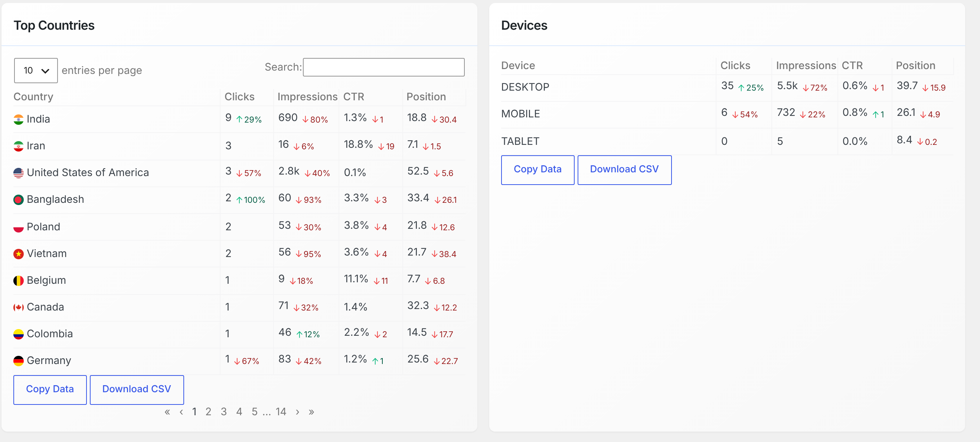Click the Bangladesh country name
This screenshot has height=442, width=980.
tap(56, 199)
